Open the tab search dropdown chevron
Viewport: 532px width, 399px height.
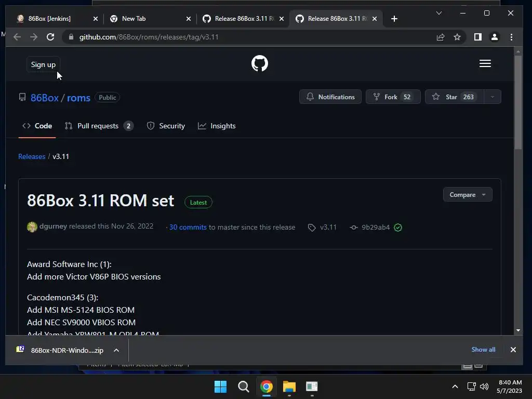coord(438,13)
